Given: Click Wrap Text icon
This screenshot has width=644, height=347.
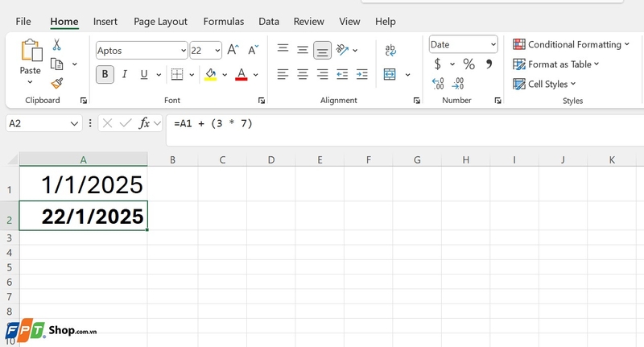Looking at the screenshot, I should (x=390, y=50).
